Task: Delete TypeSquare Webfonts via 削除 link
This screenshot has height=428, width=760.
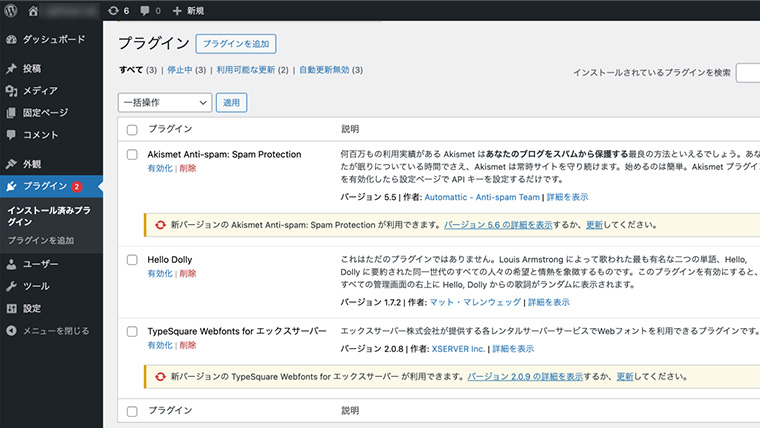Action: tap(188, 345)
